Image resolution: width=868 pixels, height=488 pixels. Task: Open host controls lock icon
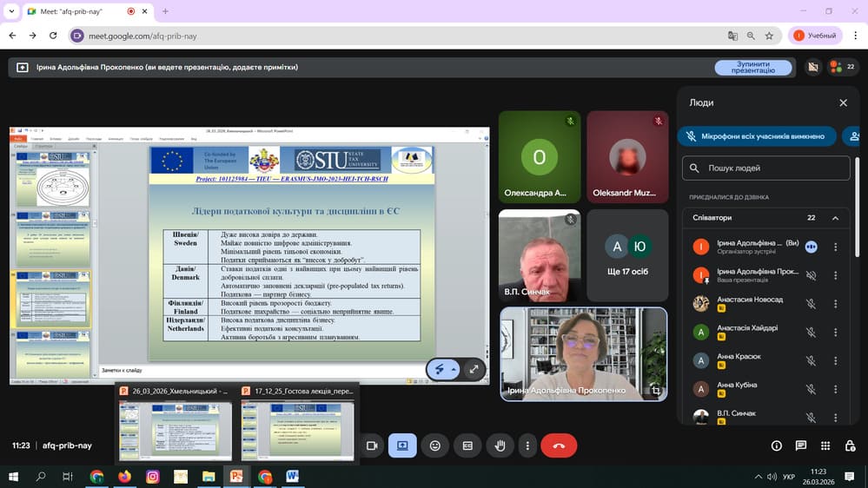[850, 445]
